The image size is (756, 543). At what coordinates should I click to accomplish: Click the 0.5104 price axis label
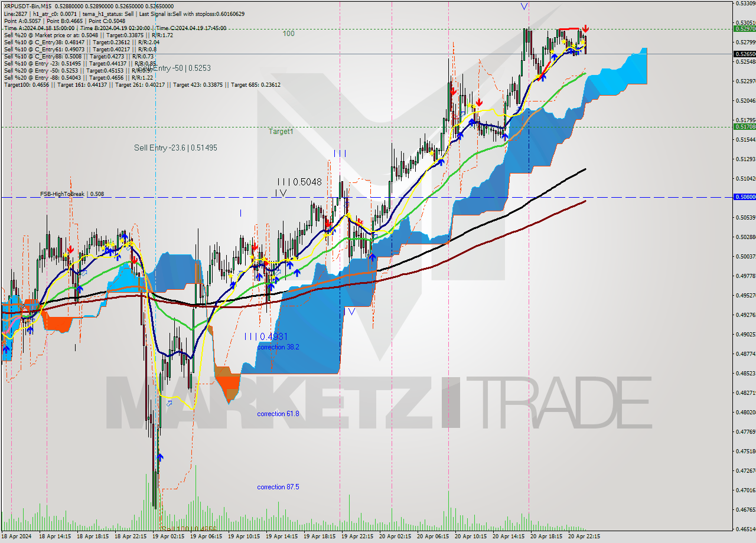coord(745,178)
